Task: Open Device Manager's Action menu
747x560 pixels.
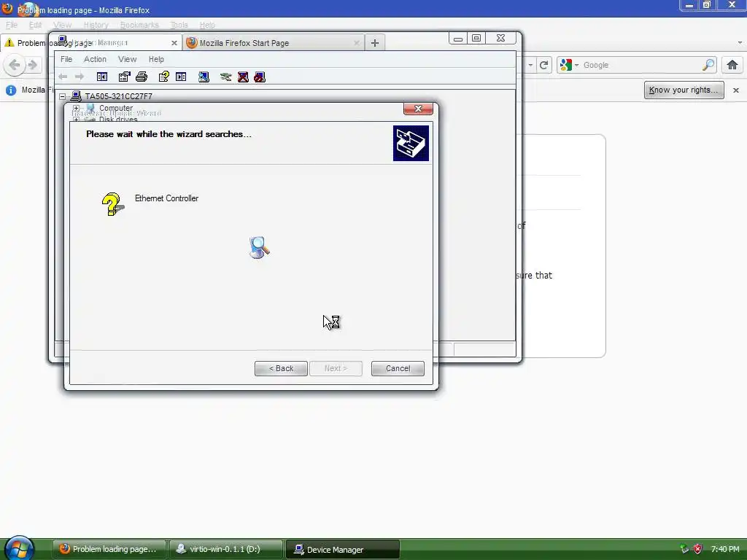Action: click(95, 59)
